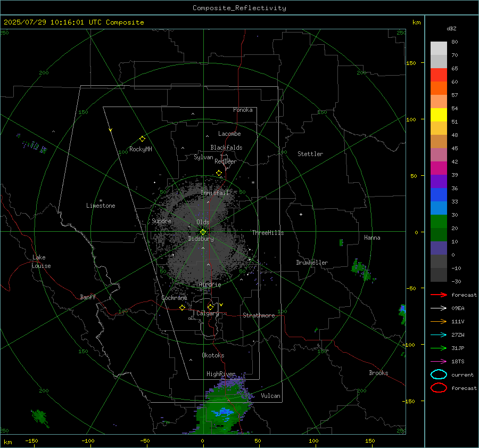Click the red forecast arrow in the legend
Viewport: 479px width, 448px height.
[x=439, y=295]
